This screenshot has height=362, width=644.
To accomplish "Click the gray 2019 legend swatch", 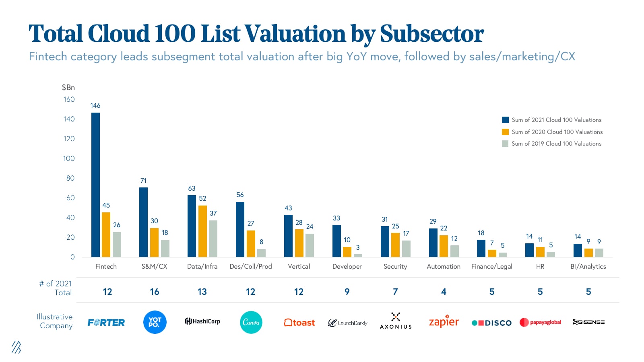I will click(x=505, y=144).
